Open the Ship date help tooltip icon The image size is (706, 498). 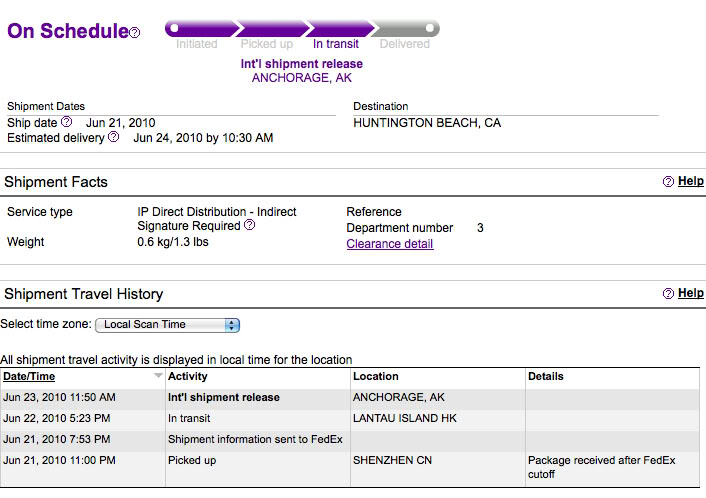[67, 122]
